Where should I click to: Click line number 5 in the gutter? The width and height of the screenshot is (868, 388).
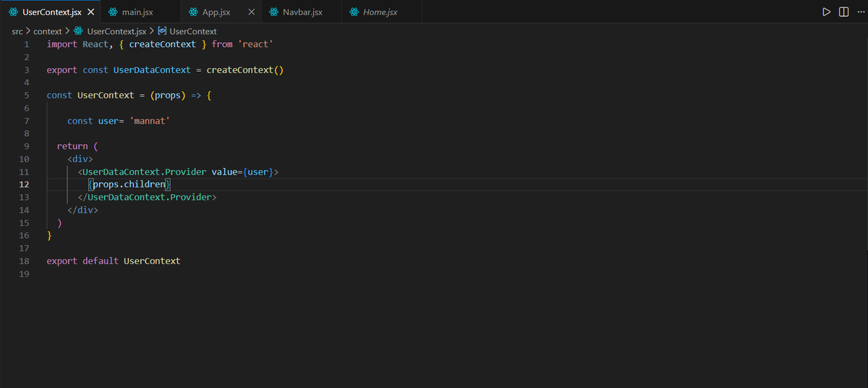pyautogui.click(x=26, y=96)
